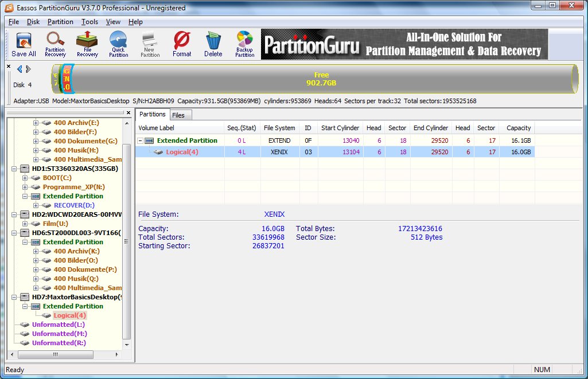Expand the Programme_XP(N:) tree node
588x379 pixels.
tap(25, 187)
